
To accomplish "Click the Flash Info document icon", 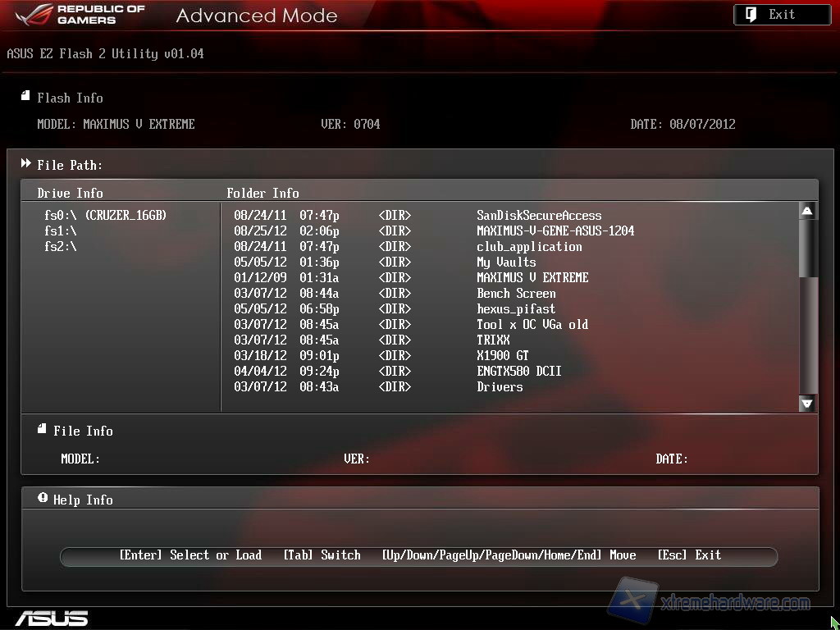I will pyautogui.click(x=26, y=97).
